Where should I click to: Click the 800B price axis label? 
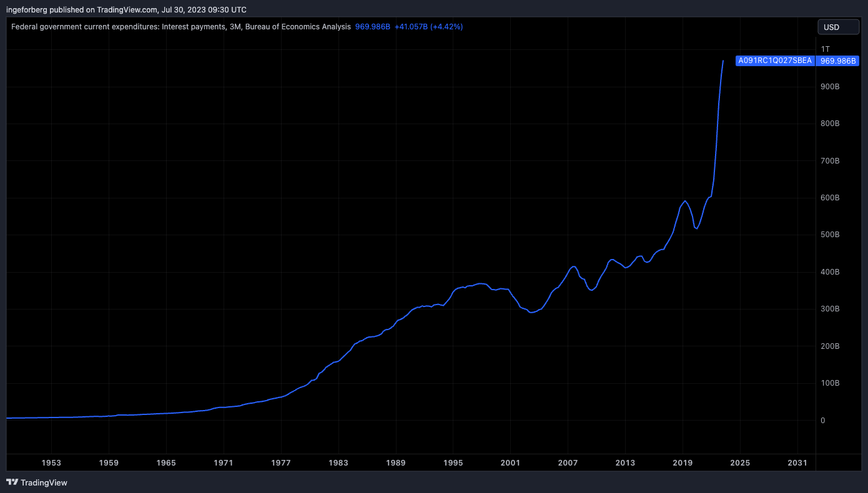(830, 124)
